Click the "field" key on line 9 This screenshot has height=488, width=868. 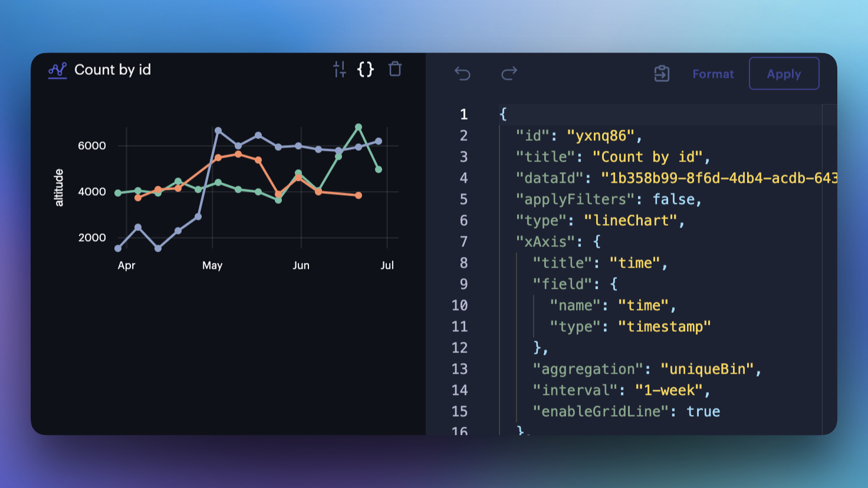(563, 285)
